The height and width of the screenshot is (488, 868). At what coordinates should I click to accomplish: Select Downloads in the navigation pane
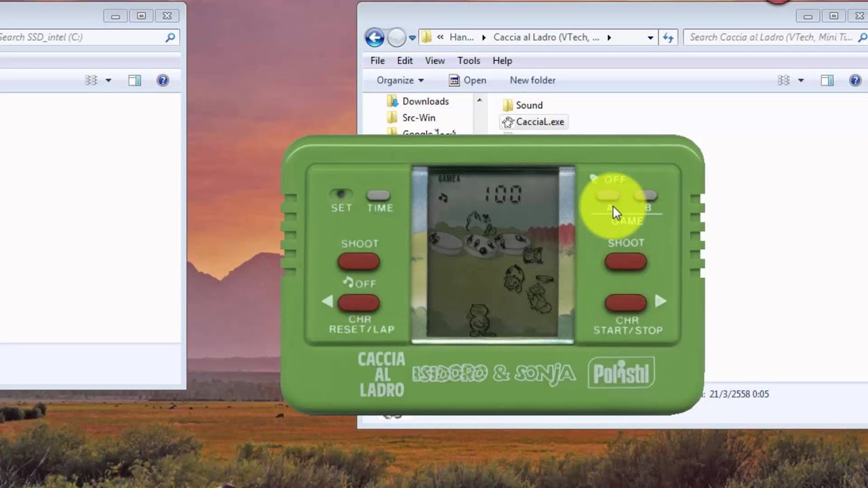[x=425, y=101]
